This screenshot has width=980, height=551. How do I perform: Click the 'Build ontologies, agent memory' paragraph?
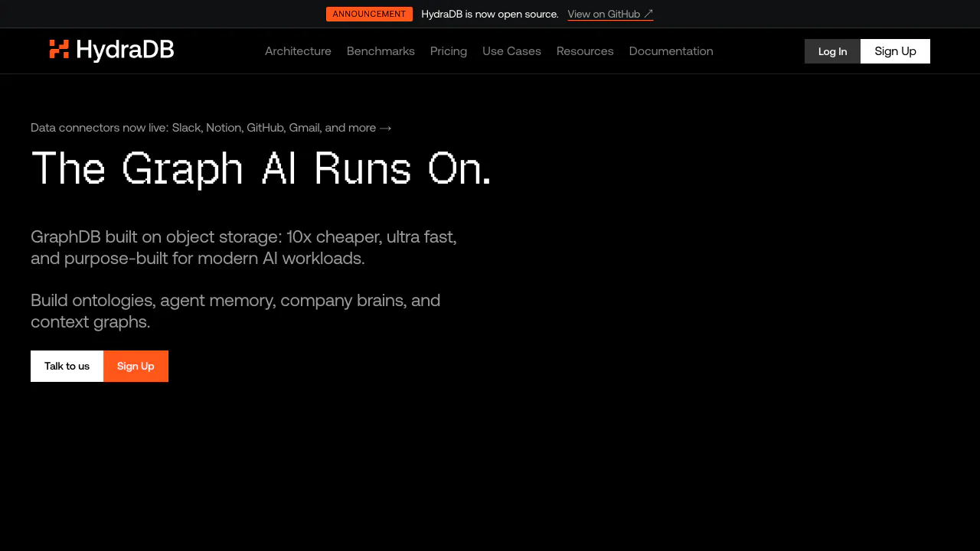pos(235,311)
